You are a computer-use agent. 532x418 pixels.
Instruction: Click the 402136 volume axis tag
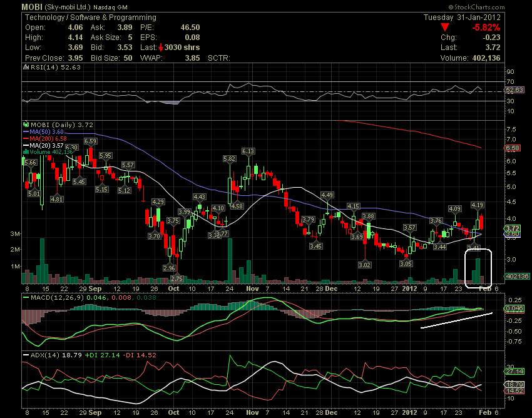click(x=517, y=276)
